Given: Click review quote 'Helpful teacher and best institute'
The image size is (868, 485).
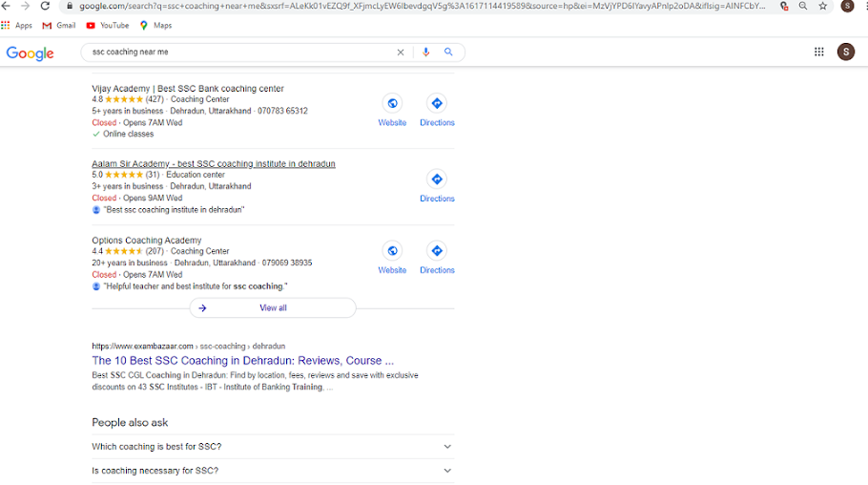Looking at the screenshot, I should pos(196,286).
